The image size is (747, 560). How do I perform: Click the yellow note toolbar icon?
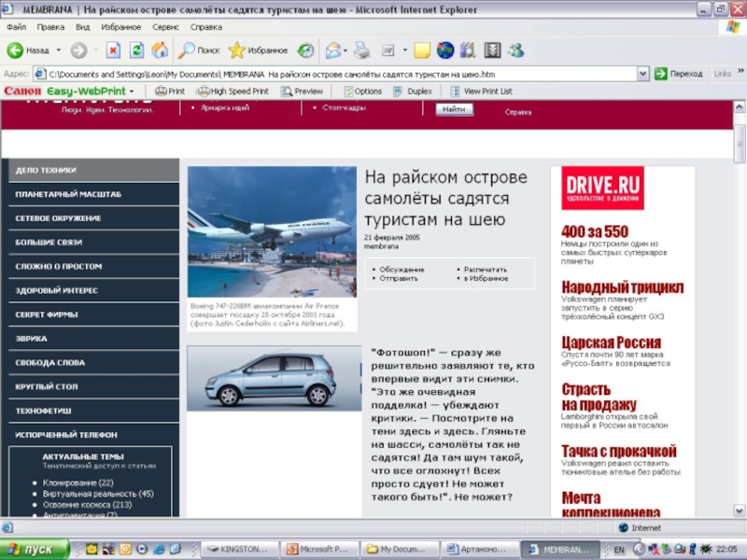point(422,50)
